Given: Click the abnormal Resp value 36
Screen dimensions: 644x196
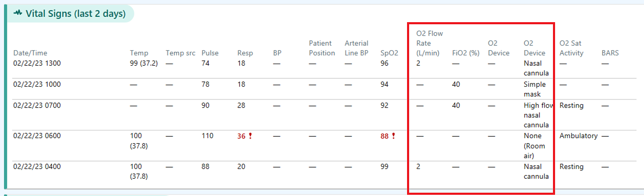Looking at the screenshot, I should pyautogui.click(x=241, y=136).
